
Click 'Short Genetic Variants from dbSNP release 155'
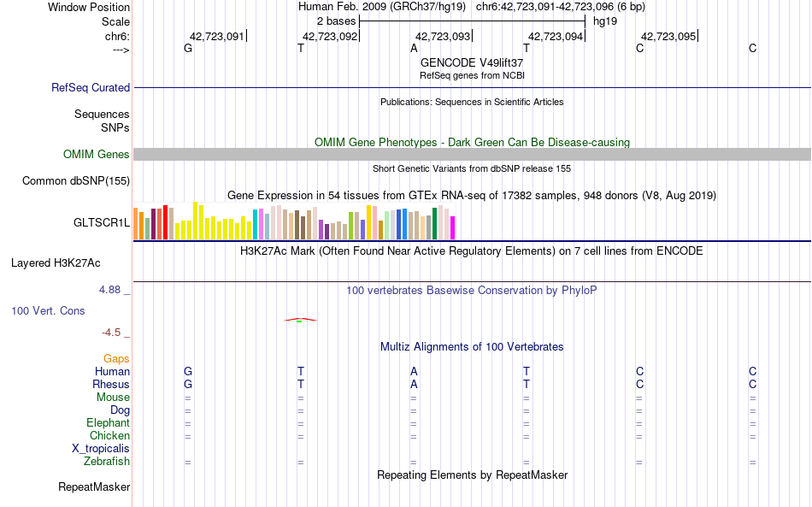pyautogui.click(x=472, y=168)
